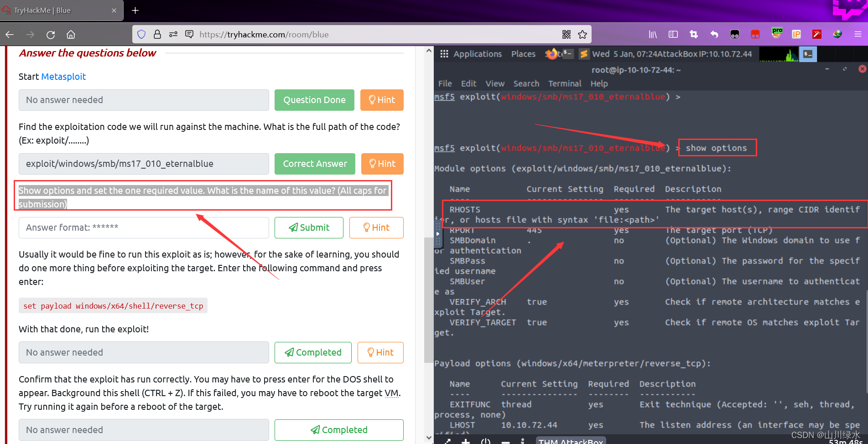Show hint for Start Metasploit question
The height and width of the screenshot is (444, 868).
(382, 100)
